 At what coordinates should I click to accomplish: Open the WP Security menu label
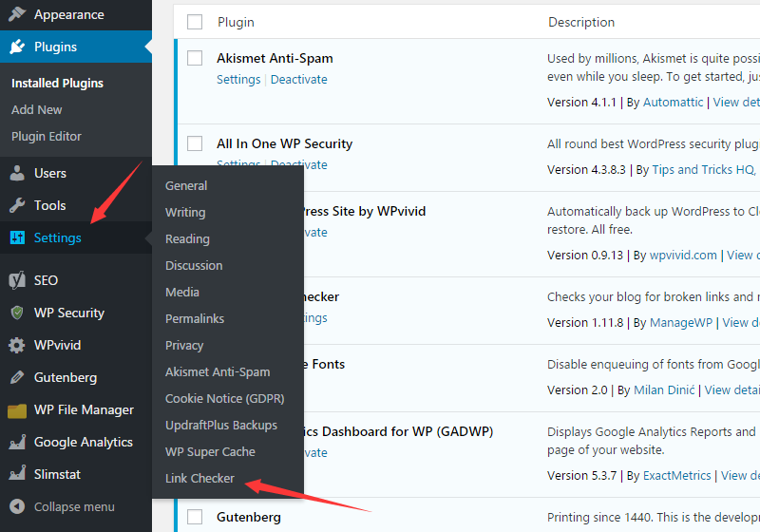click(69, 313)
